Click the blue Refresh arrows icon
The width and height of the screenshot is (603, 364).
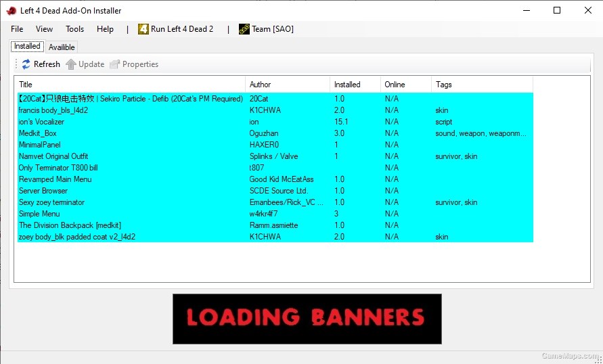click(x=26, y=64)
